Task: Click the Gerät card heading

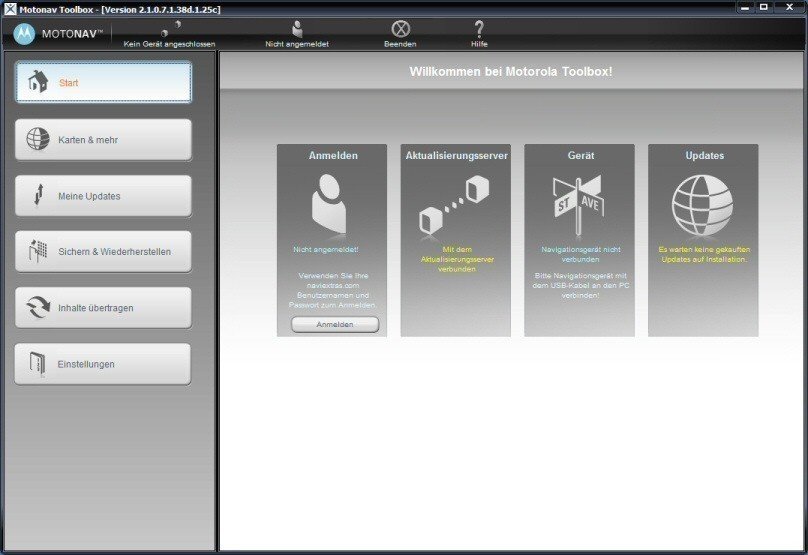Action: tap(581, 155)
